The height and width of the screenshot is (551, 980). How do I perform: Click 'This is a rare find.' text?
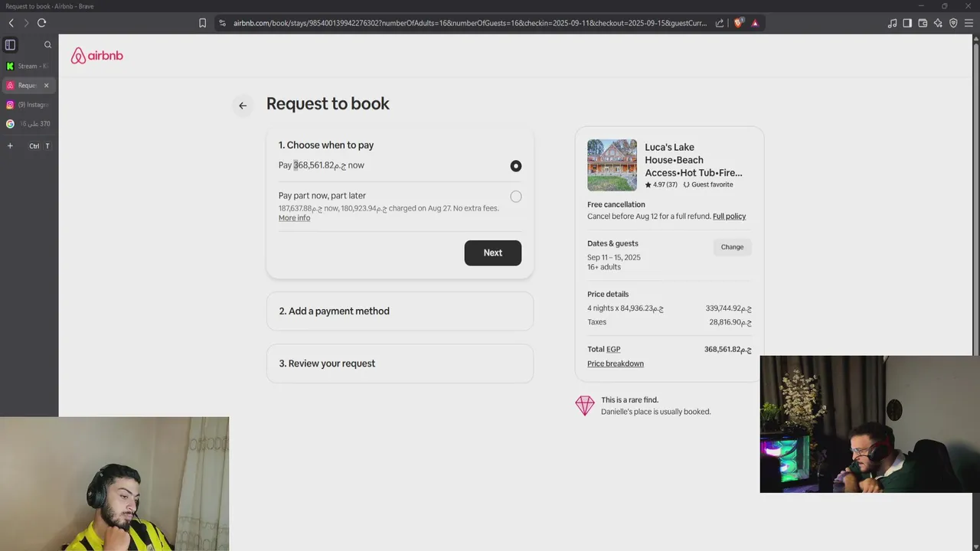(x=629, y=400)
